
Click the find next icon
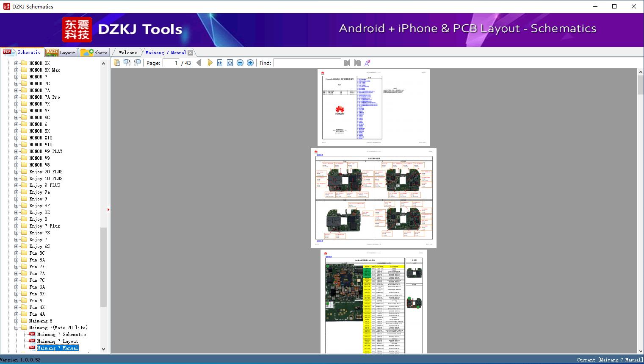[x=357, y=63]
